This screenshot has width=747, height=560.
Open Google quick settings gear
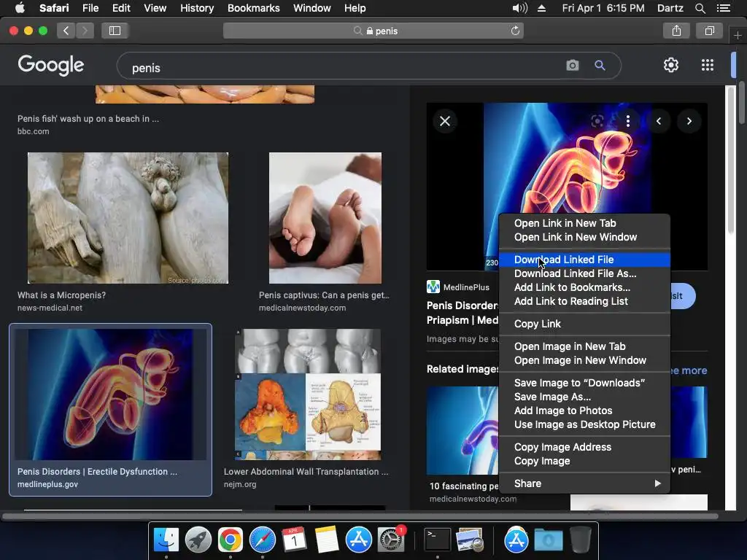[x=671, y=65]
